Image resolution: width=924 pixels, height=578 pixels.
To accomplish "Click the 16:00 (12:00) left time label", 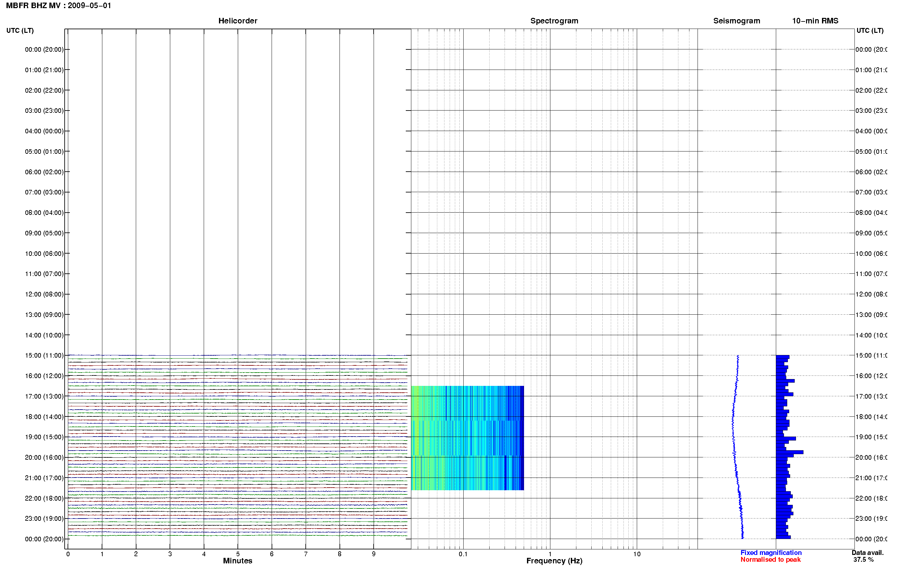I will 44,376.
